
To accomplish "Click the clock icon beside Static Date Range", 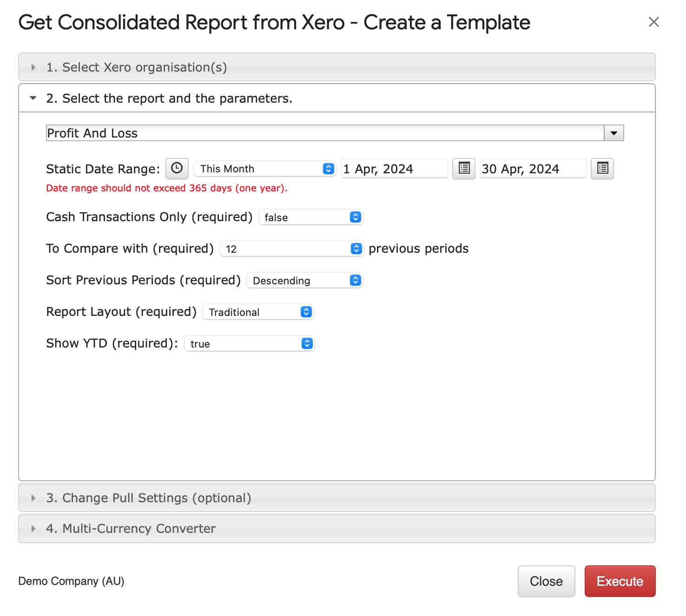I will point(177,168).
